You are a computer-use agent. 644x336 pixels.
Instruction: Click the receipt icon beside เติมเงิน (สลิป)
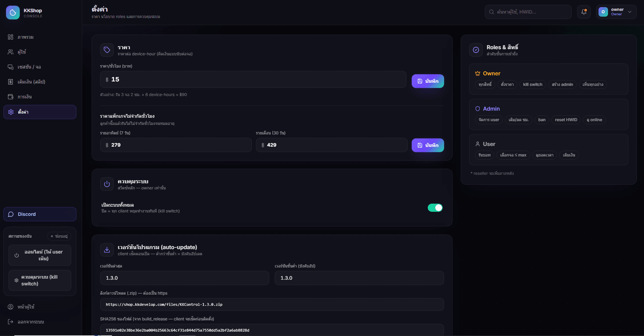pos(11,82)
